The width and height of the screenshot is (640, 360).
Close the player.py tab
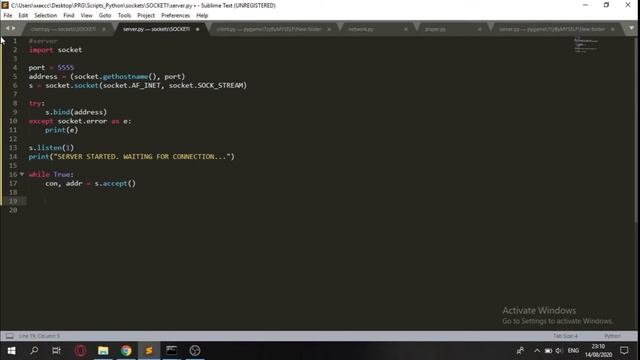click(x=480, y=29)
